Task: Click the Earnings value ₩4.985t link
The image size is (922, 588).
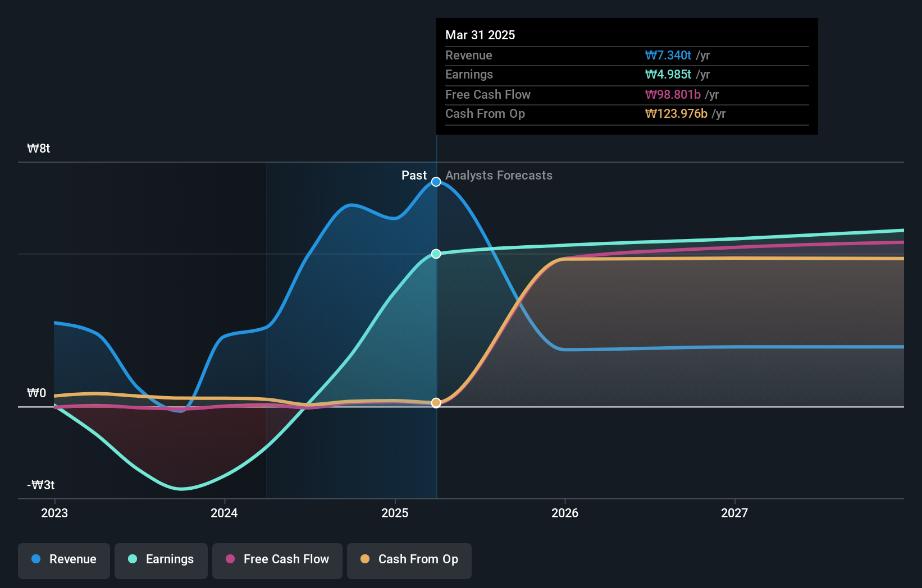Action: (x=668, y=75)
